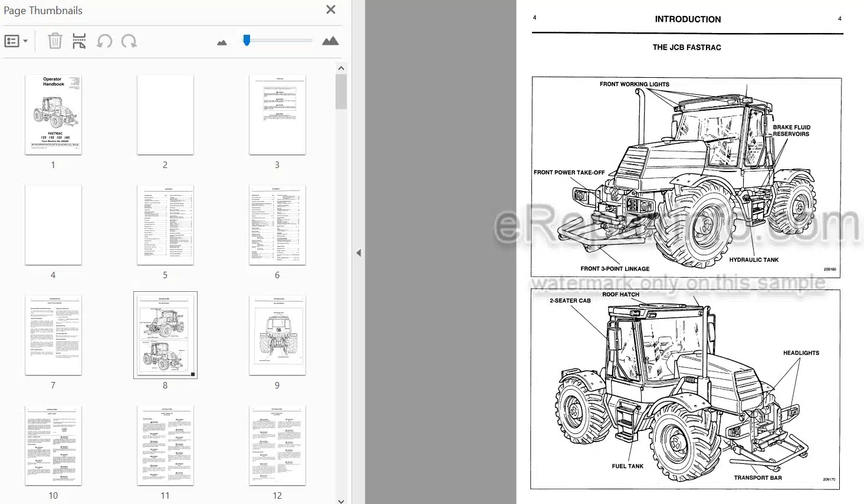
Task: Click 'ROOF HATCH' label
Action: coord(620,294)
